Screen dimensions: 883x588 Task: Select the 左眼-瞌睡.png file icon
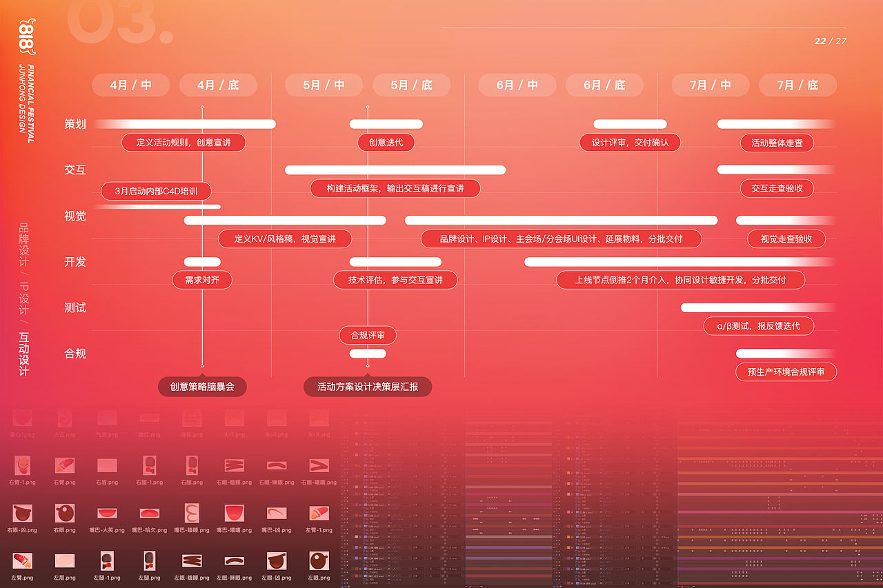point(192,560)
